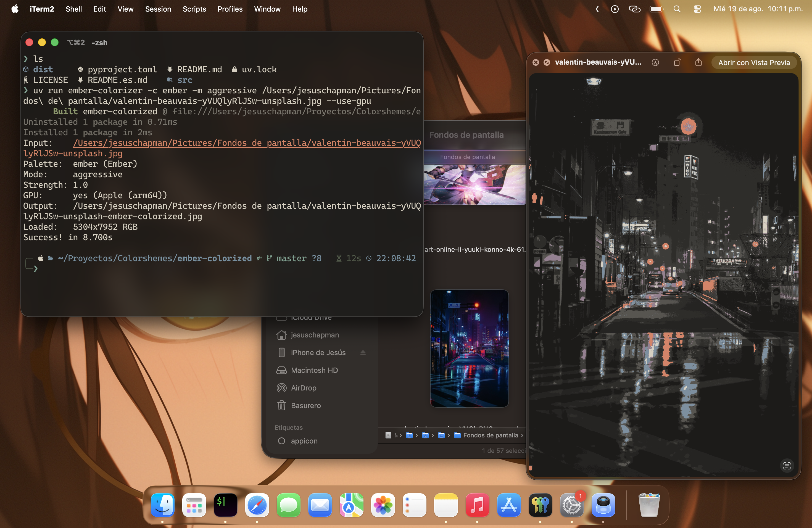Viewport: 812px width, 528px height.
Task: Open Reminders from the Dock
Action: coord(414,505)
